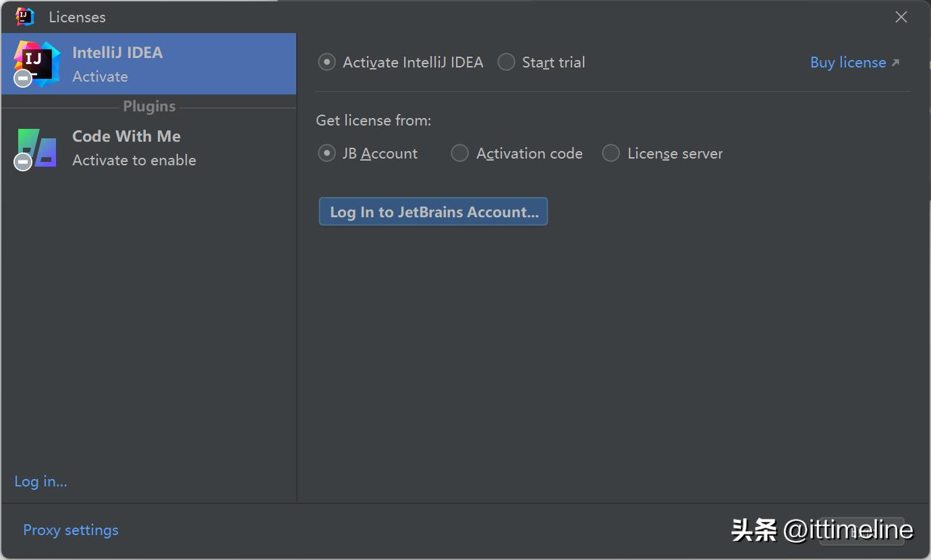Pick the License server radio button
Viewport: 931px width, 560px height.
coord(662,153)
